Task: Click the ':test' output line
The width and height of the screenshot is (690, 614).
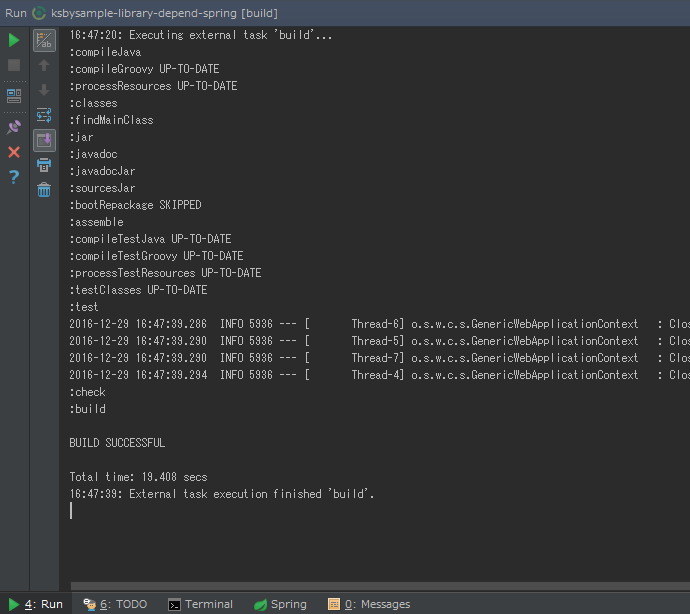Action: pos(84,307)
